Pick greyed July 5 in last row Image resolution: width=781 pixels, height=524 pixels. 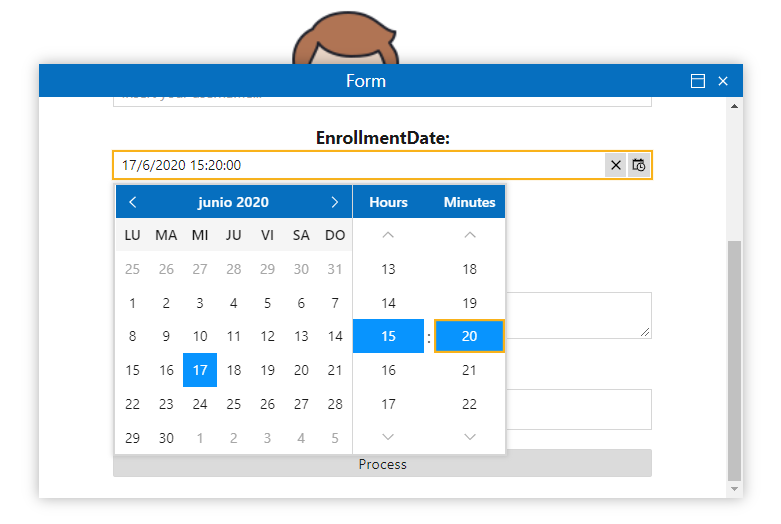[335, 438]
